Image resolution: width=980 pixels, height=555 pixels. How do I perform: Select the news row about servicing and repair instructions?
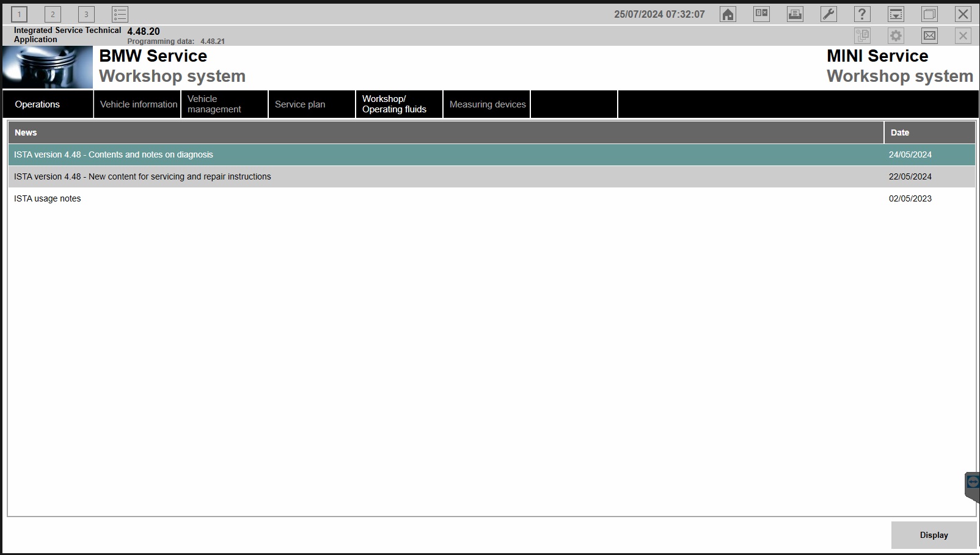[244, 176]
